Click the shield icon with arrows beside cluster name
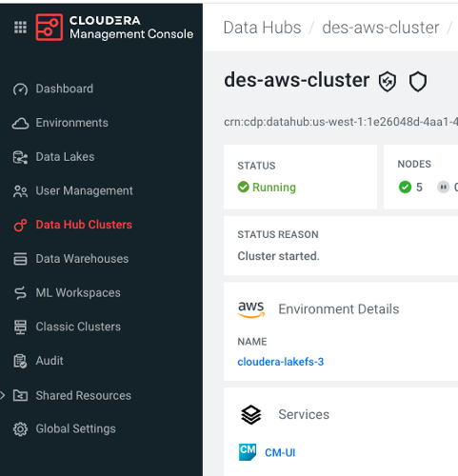This screenshot has height=476, width=458. (388, 82)
